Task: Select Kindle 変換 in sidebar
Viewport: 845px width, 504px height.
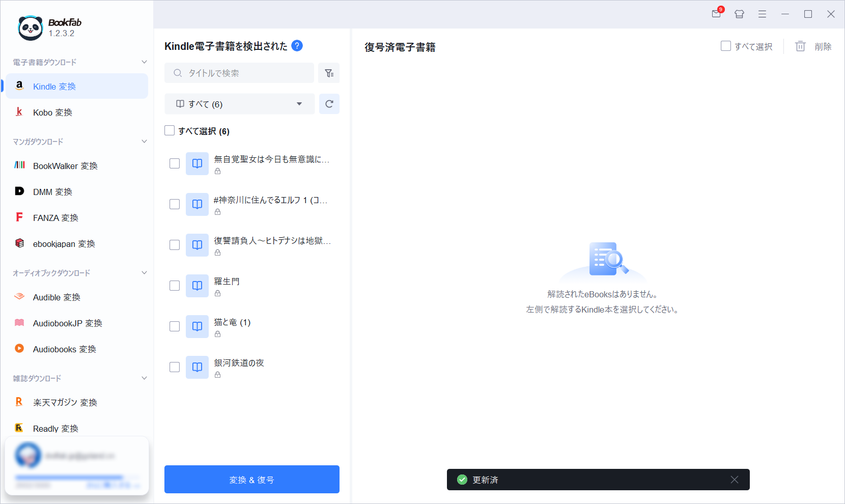Action: click(x=77, y=86)
